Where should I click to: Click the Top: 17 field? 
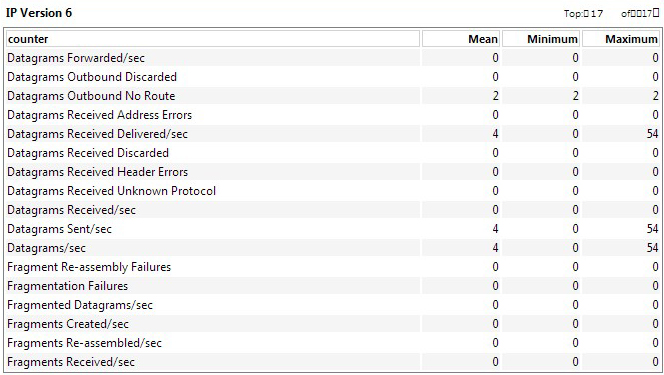[x=583, y=14]
